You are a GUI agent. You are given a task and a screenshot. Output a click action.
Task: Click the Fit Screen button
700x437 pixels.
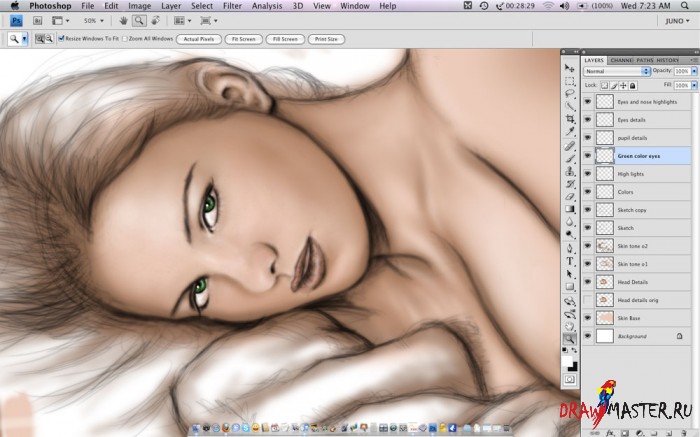pos(243,39)
